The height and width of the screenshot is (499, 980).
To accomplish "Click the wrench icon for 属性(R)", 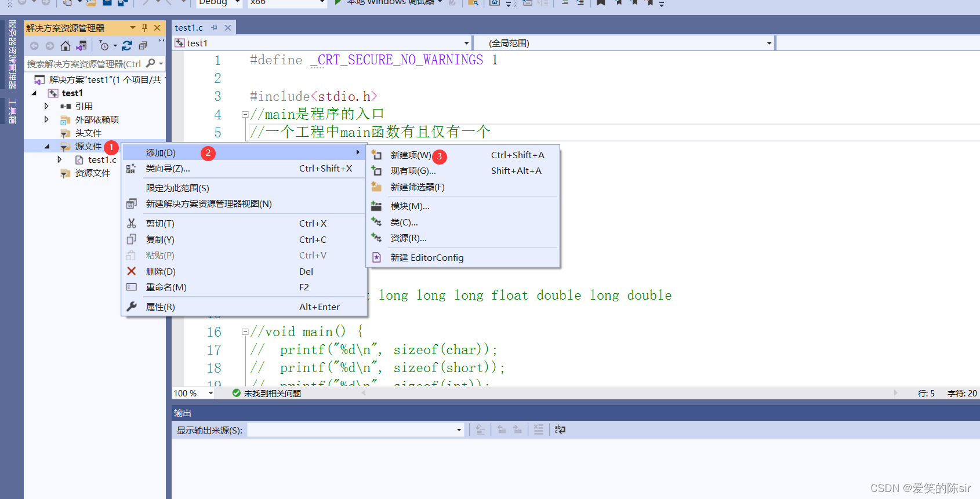I will point(132,307).
